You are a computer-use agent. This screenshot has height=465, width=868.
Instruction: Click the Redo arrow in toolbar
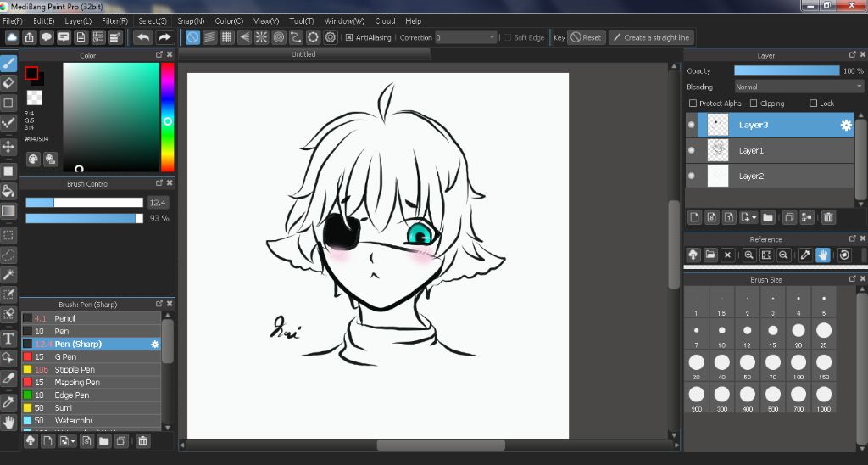pyautogui.click(x=164, y=37)
